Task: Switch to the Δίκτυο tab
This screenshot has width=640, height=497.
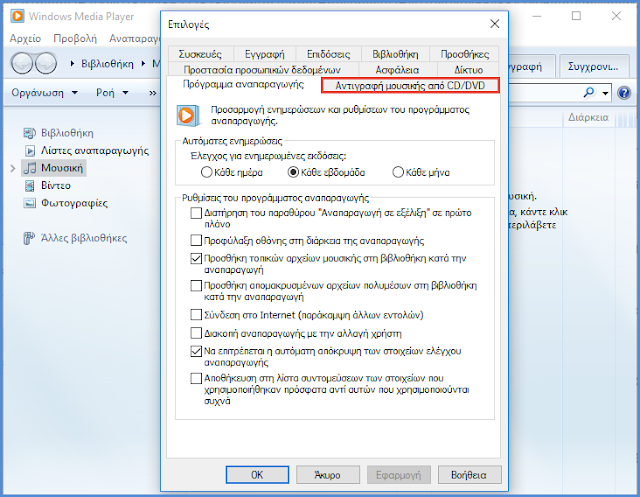Action: [468, 70]
